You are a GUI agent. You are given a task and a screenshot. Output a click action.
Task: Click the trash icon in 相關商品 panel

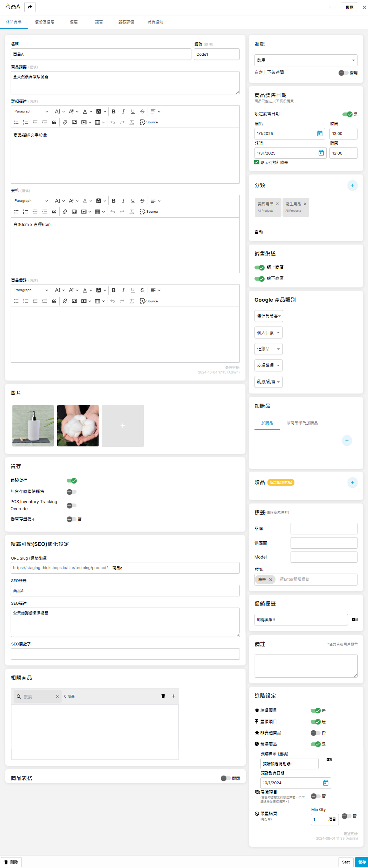coord(163,696)
